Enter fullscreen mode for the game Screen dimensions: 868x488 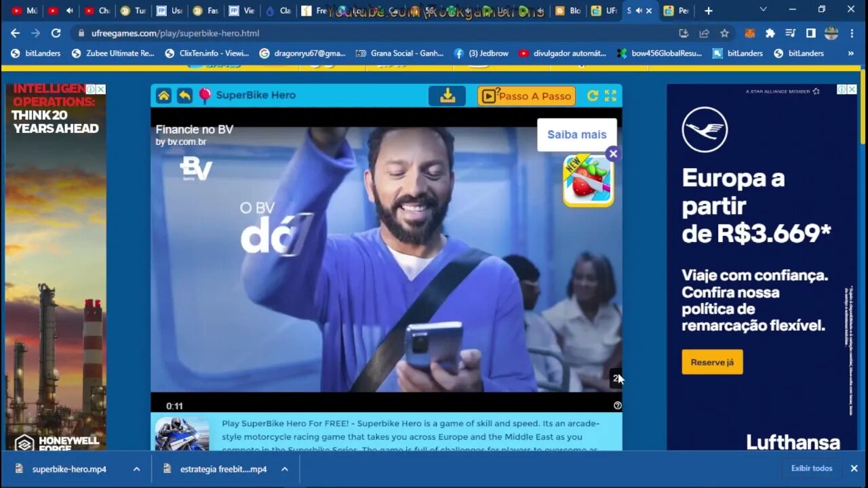tap(611, 96)
